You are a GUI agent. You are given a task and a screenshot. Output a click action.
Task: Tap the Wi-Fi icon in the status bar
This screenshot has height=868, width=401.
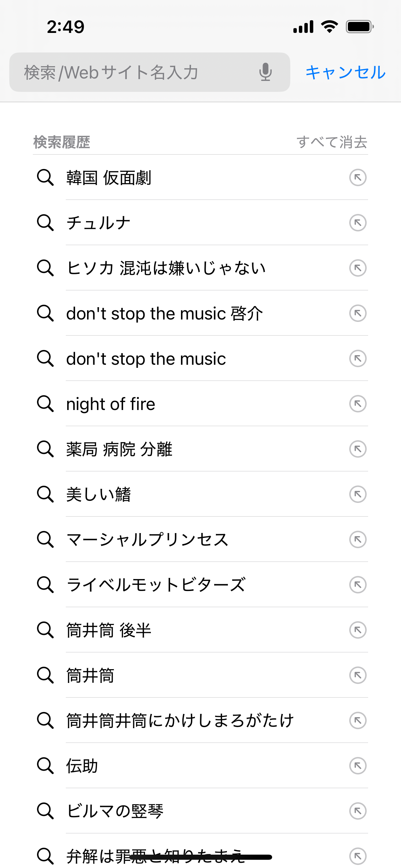pos(329,26)
